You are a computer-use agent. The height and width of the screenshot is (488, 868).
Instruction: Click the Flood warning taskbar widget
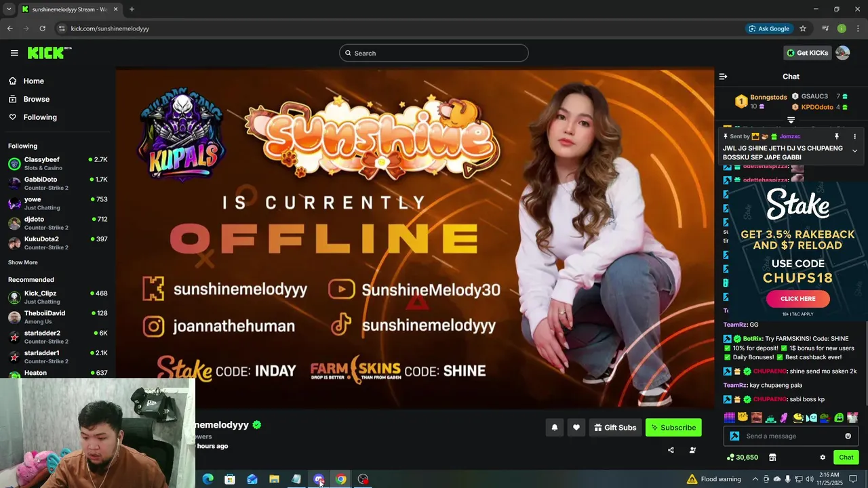coord(714,479)
